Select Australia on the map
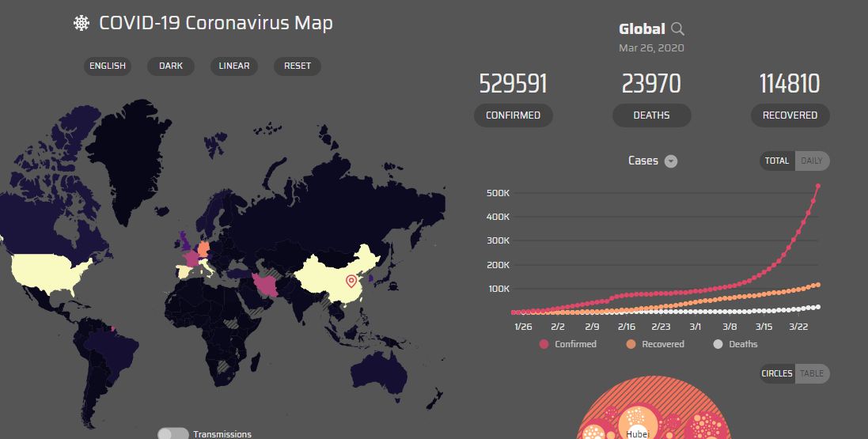This screenshot has height=439, width=868. pos(380,372)
